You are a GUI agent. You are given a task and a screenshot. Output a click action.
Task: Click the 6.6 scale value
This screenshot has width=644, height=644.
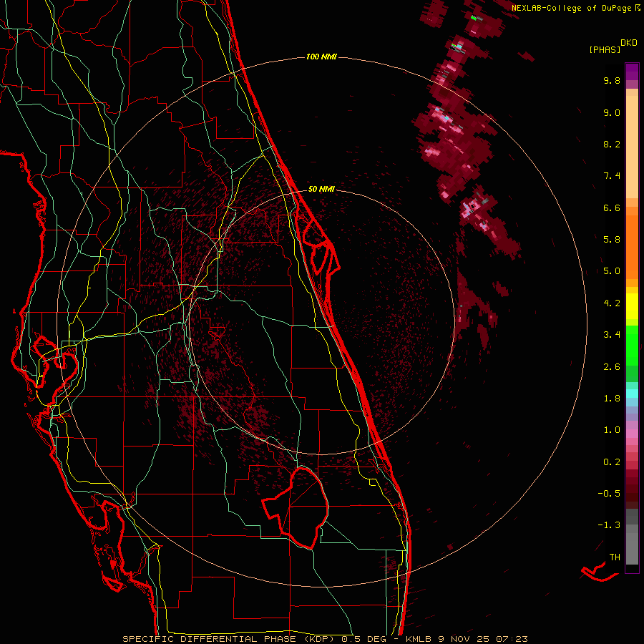pyautogui.click(x=612, y=208)
